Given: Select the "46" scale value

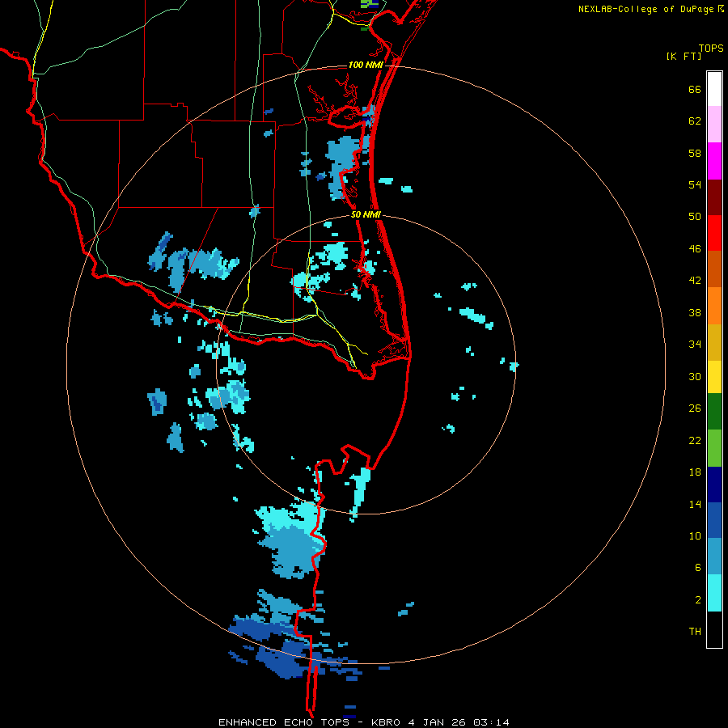Looking at the screenshot, I should click(695, 249).
